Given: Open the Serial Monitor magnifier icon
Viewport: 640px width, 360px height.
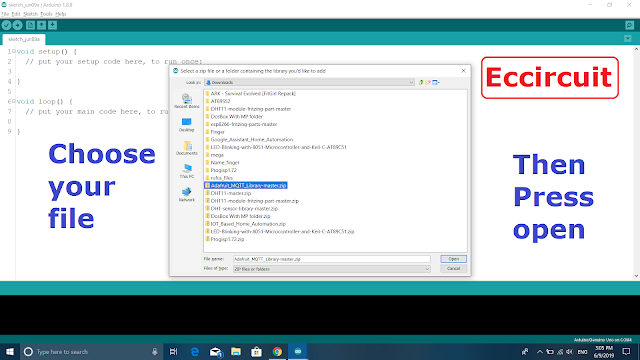Looking at the screenshot, I should [629, 25].
